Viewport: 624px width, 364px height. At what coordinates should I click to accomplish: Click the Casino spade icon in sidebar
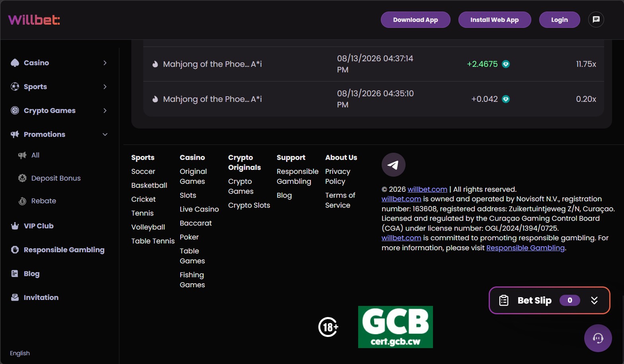pos(15,63)
